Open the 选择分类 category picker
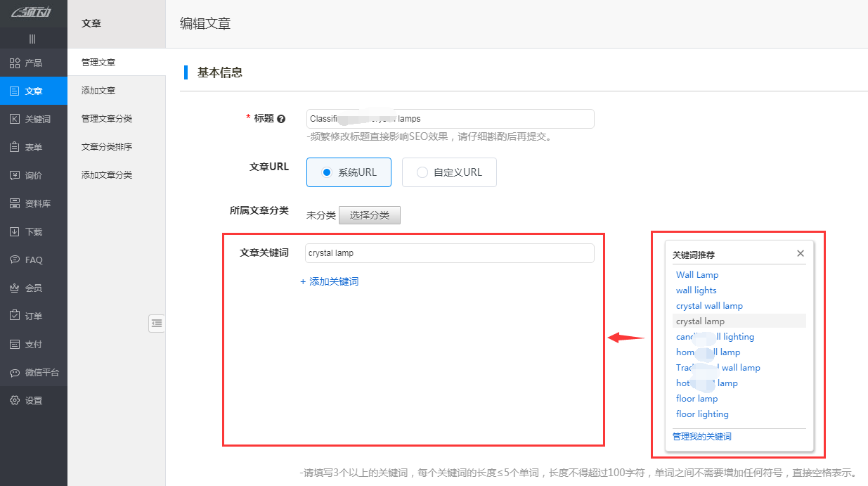This screenshot has height=486, width=868. click(x=370, y=215)
